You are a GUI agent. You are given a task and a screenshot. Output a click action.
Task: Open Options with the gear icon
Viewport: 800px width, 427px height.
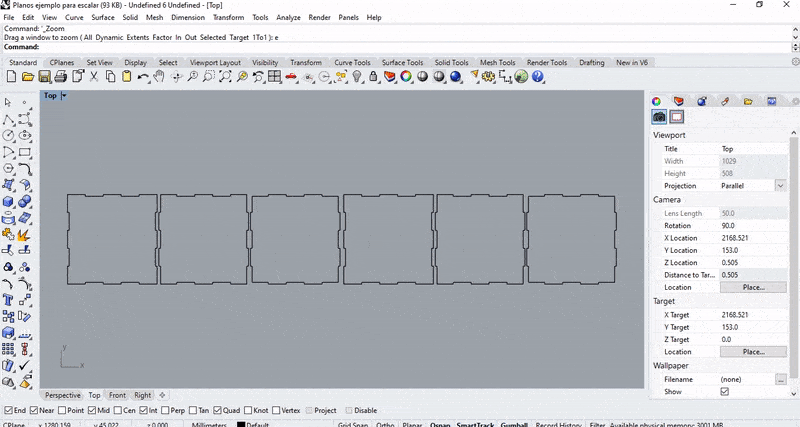[489, 77]
